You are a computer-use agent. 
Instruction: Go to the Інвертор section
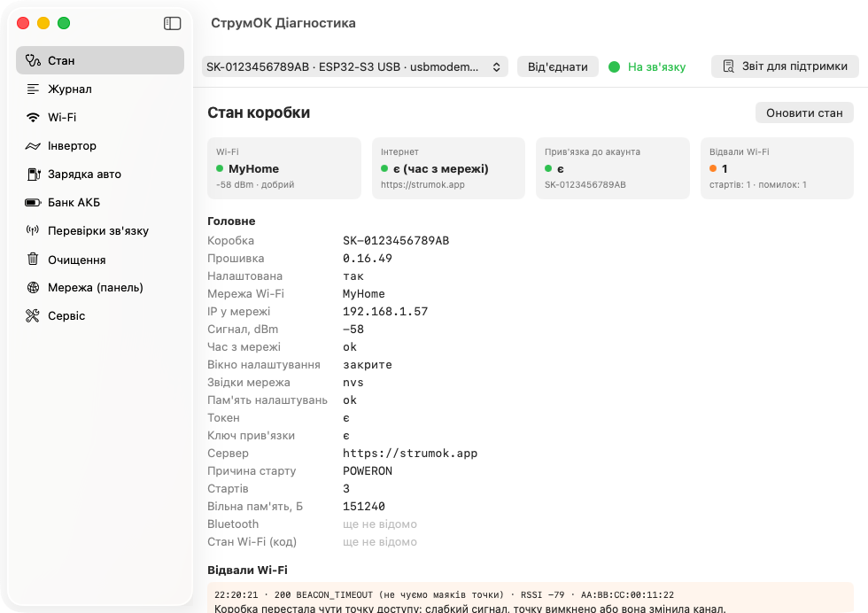100,145
